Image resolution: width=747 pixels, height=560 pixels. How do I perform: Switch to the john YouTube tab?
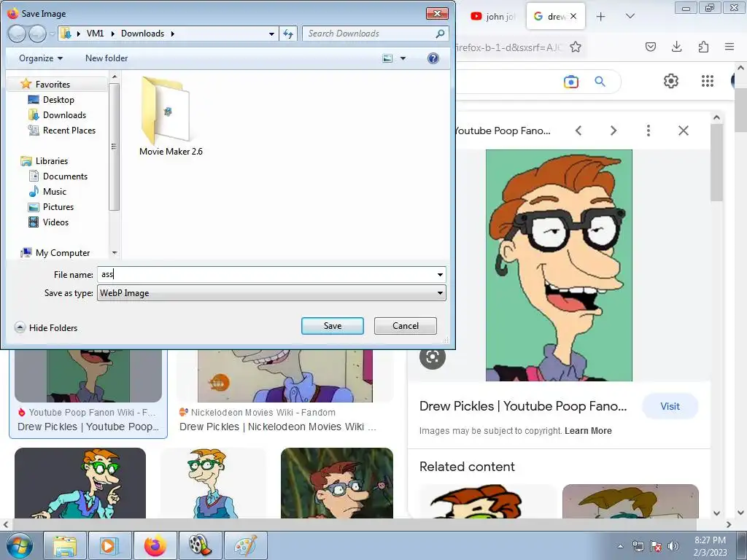pyautogui.click(x=493, y=16)
